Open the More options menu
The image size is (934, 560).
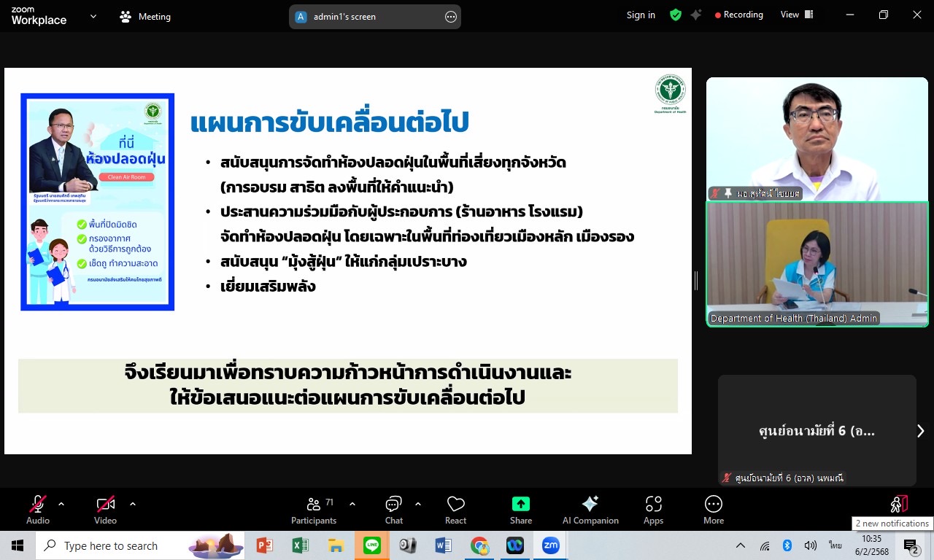tap(714, 510)
